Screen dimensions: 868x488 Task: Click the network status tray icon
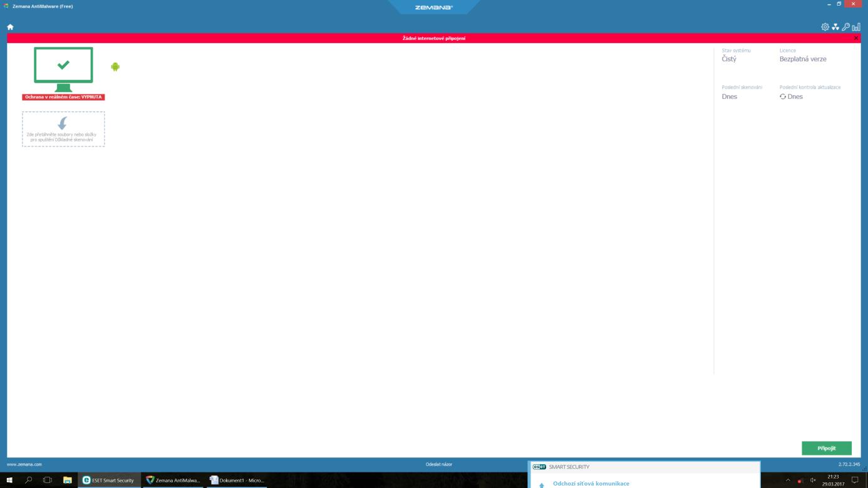[x=800, y=480]
